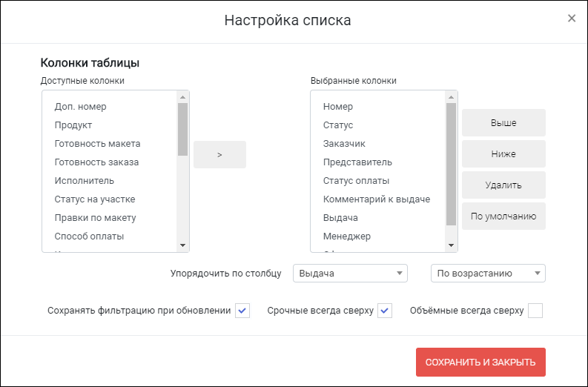The width and height of the screenshot is (588, 387).
Task: Toggle Срочные всегда сверху checkbox
Action: click(385, 311)
